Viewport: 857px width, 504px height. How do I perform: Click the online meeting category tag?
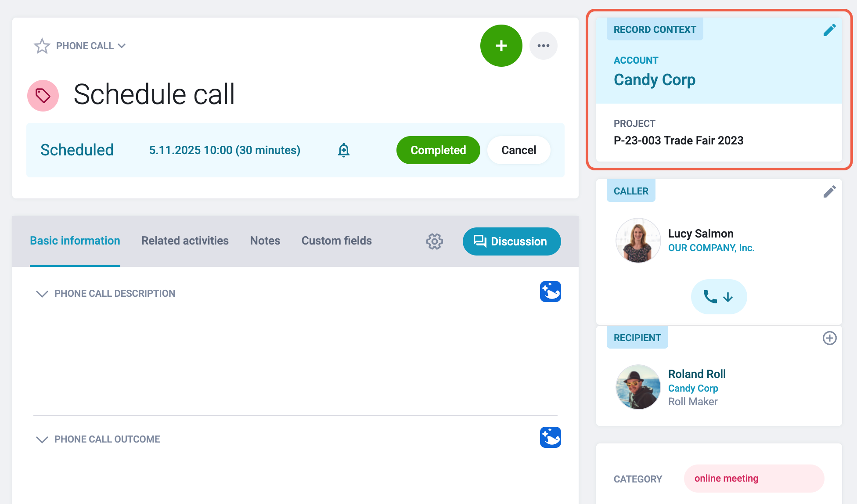(x=754, y=479)
